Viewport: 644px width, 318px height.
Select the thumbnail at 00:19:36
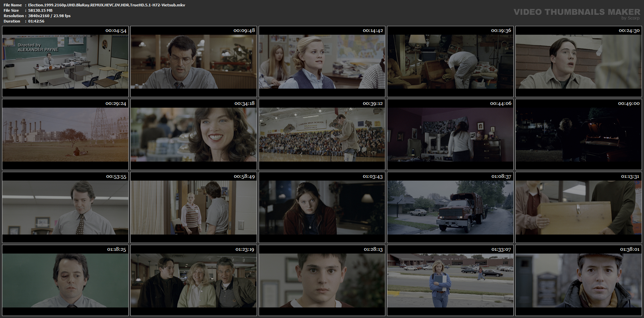(x=450, y=62)
